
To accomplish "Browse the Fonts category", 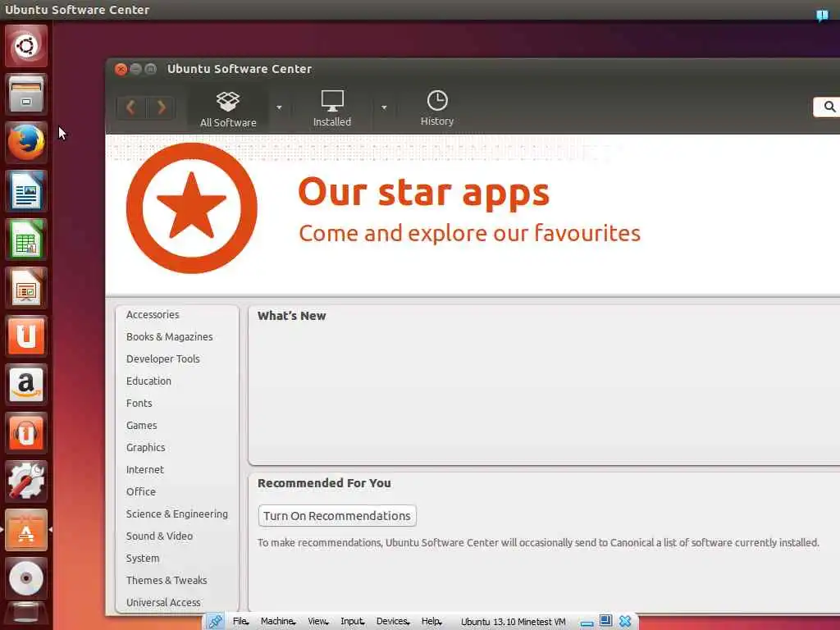I will 139,403.
